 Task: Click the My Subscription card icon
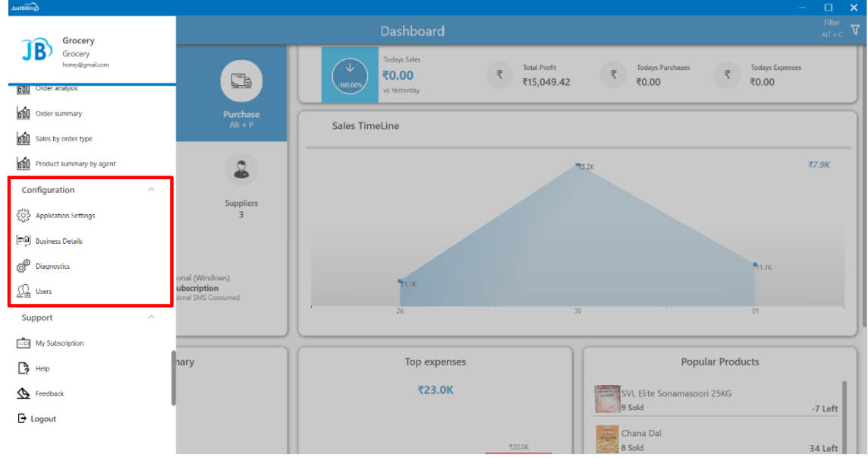point(23,343)
